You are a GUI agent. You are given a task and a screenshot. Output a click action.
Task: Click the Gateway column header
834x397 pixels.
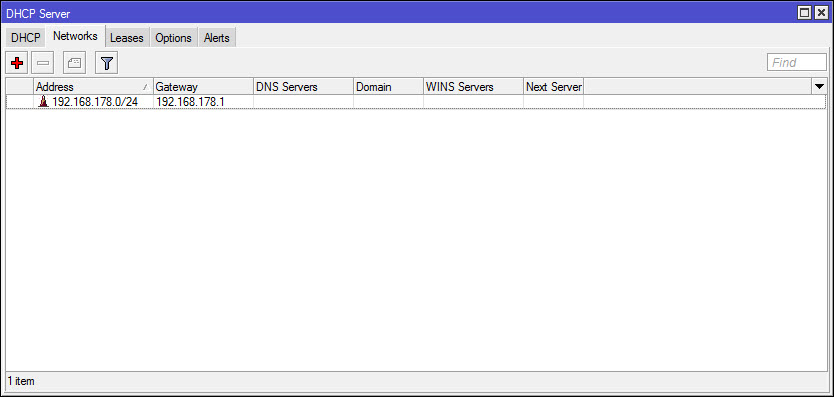pyautogui.click(x=203, y=87)
